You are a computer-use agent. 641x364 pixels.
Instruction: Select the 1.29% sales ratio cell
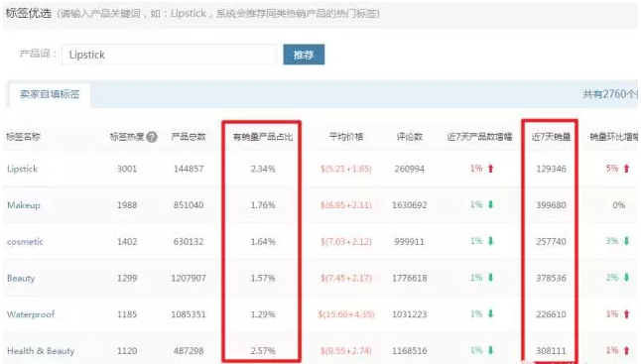[263, 314]
